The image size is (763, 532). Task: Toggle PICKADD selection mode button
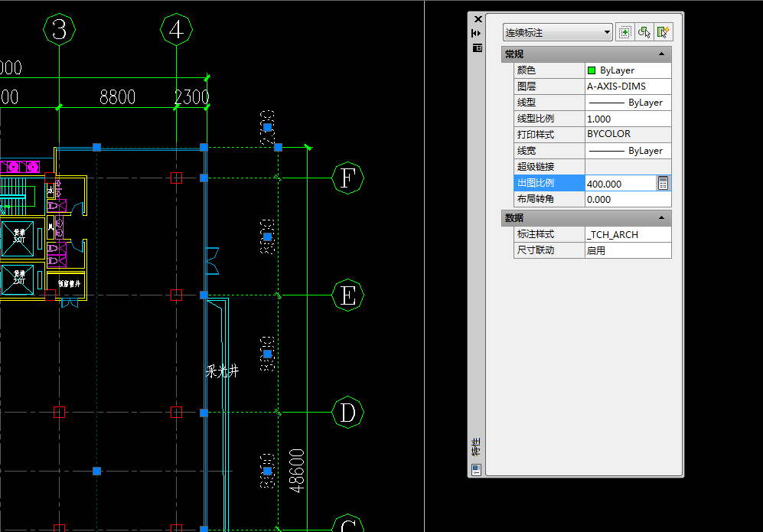point(625,32)
